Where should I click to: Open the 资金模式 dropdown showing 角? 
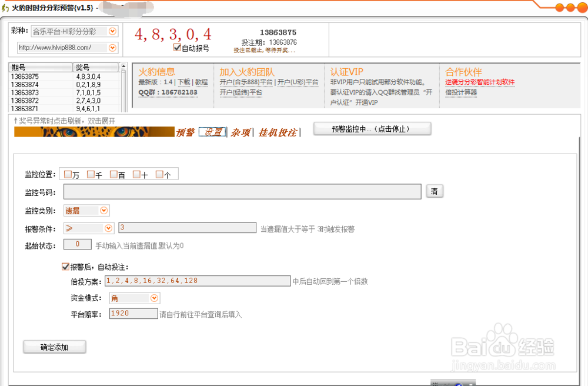(155, 298)
